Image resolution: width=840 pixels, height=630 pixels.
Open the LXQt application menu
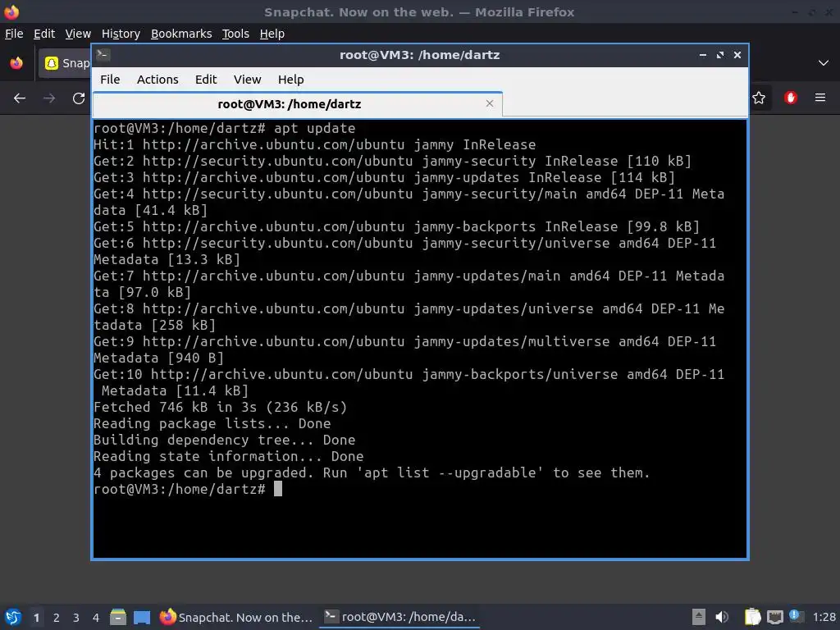click(x=13, y=617)
